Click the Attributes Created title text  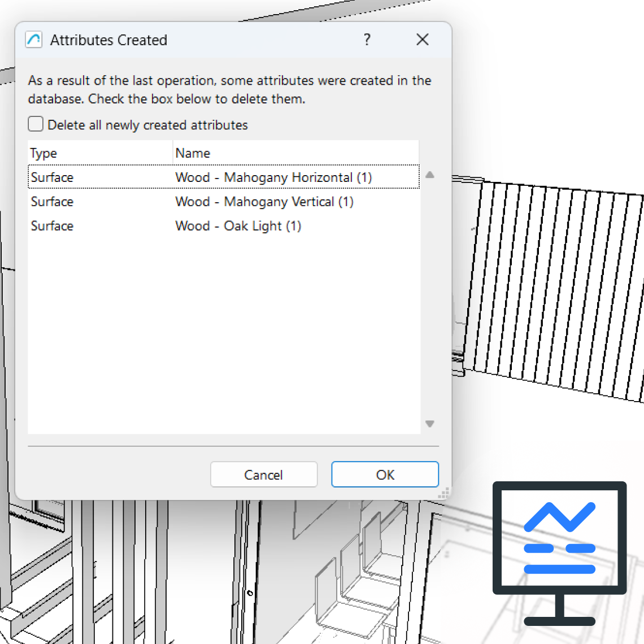108,40
